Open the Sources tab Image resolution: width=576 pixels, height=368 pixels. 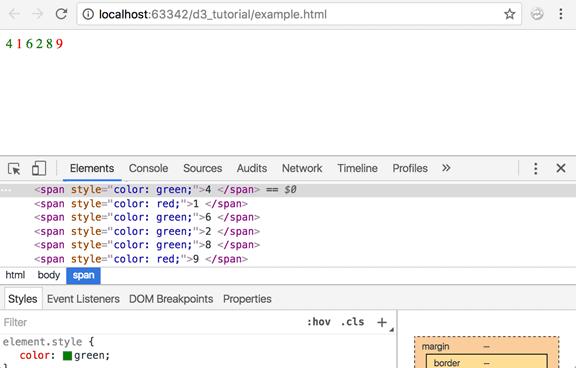[202, 168]
